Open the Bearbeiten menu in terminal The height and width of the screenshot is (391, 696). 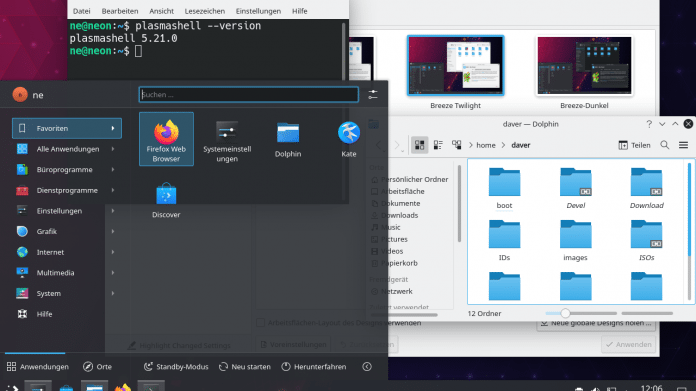coord(120,11)
